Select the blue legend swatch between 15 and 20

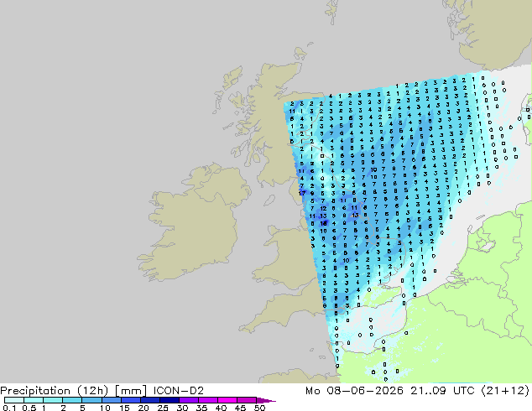pyautogui.click(x=131, y=400)
